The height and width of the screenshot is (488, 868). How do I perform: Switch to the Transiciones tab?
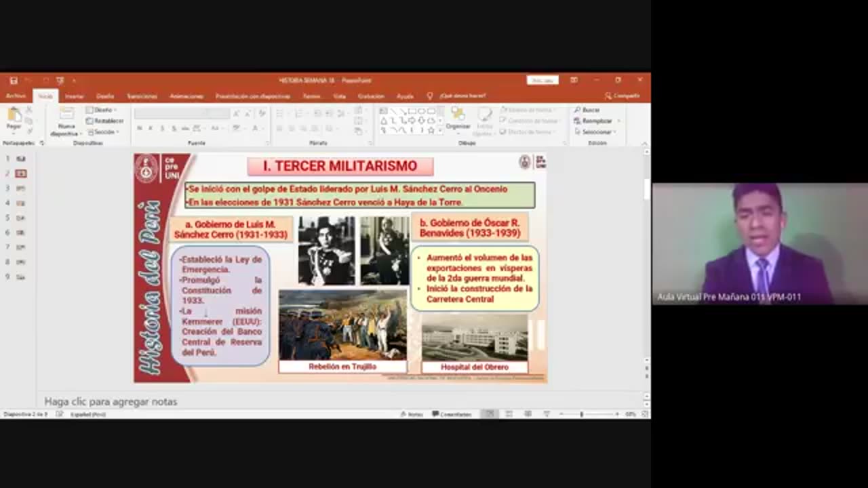pos(142,96)
